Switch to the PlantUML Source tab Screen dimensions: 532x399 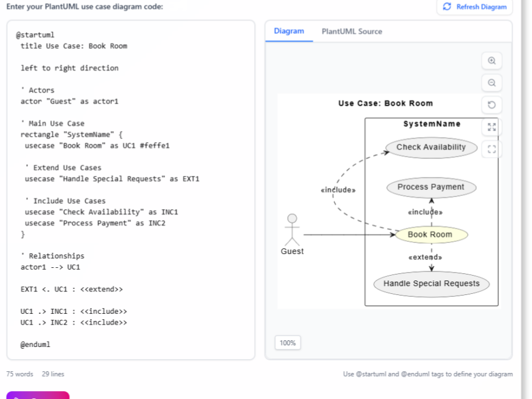(351, 31)
